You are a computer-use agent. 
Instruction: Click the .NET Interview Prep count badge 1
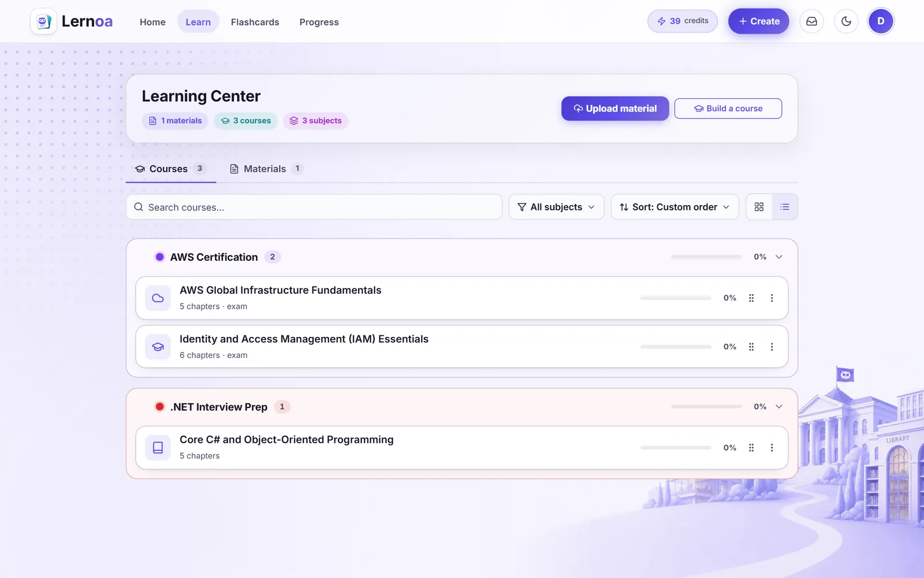[x=282, y=406]
